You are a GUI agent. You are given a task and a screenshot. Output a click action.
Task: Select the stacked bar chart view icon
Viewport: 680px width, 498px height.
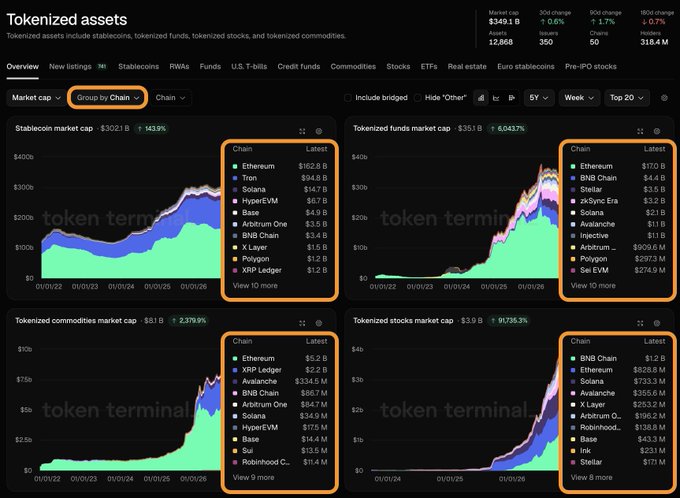coord(481,98)
